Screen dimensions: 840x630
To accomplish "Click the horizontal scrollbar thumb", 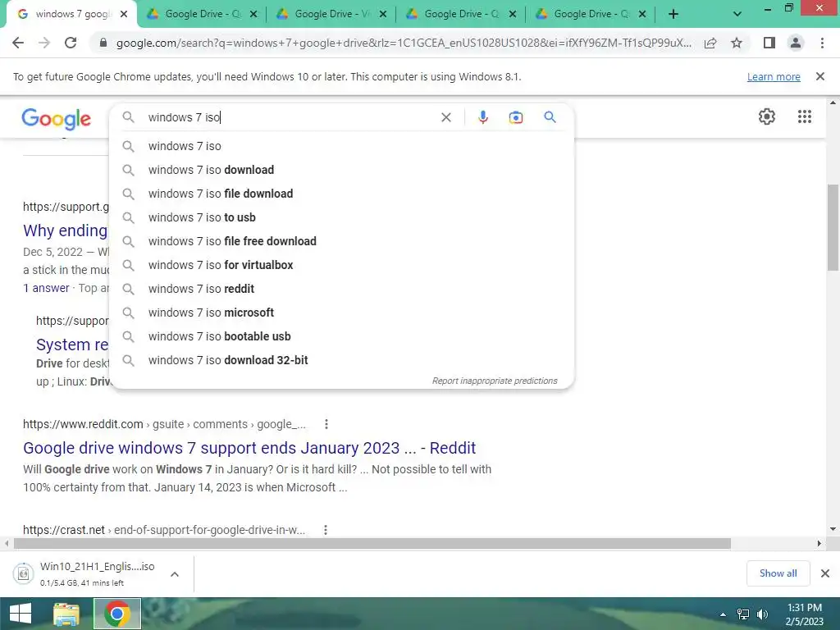I will 372,544.
